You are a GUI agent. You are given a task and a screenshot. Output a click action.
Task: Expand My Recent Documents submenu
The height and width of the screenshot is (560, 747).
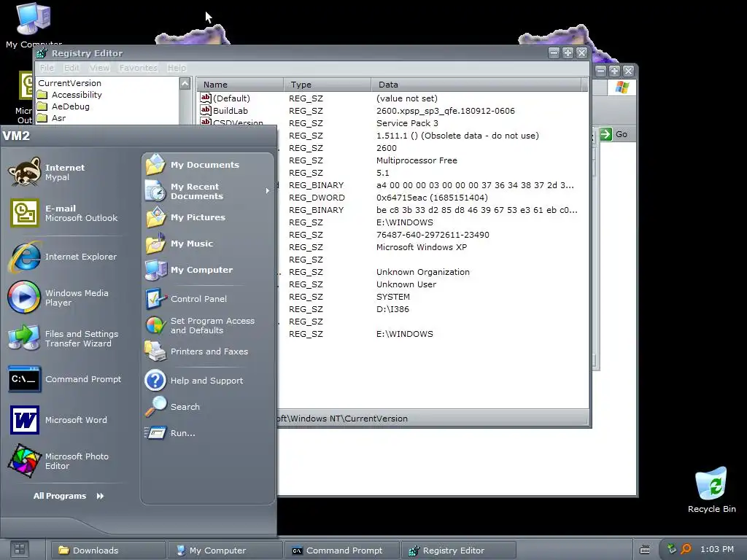click(x=267, y=191)
